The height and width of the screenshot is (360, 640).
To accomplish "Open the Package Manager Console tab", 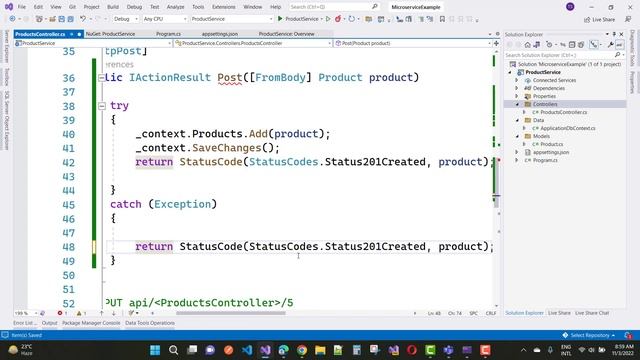I will click(x=91, y=323).
